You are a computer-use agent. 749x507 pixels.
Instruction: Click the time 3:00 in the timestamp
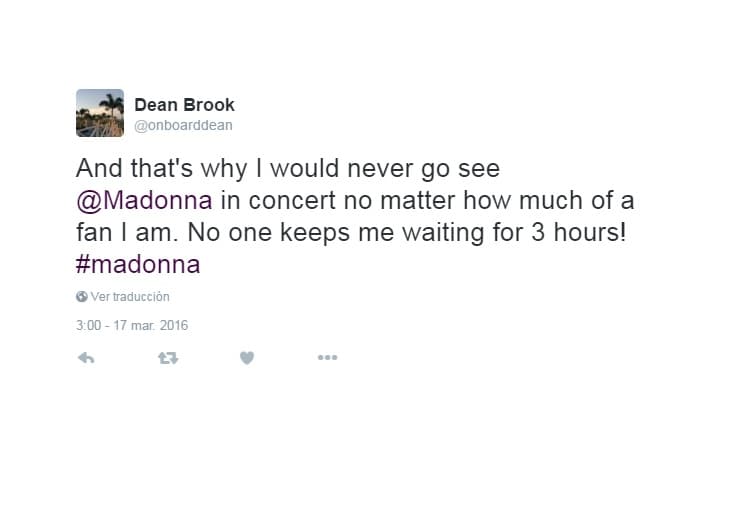(88, 325)
